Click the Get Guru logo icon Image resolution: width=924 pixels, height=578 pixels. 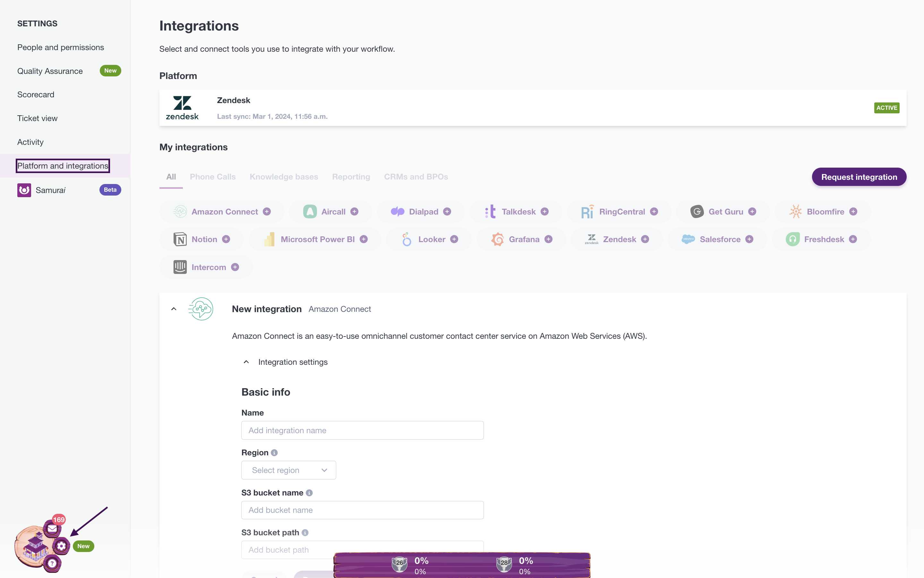pos(697,211)
